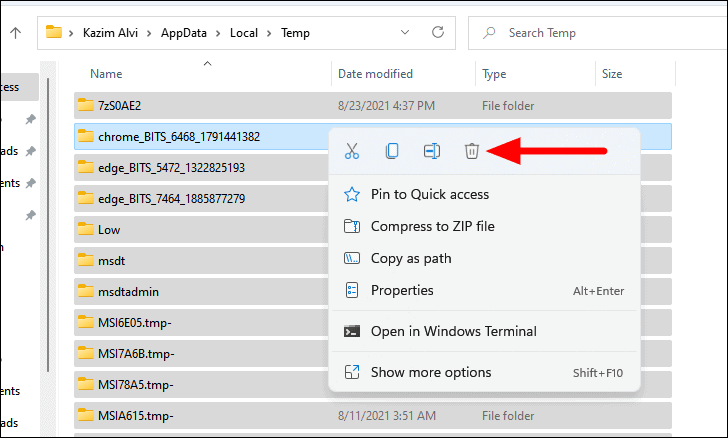This screenshot has width=728, height=438.
Task: Click the Up arrow navigation button
Action: [16, 33]
